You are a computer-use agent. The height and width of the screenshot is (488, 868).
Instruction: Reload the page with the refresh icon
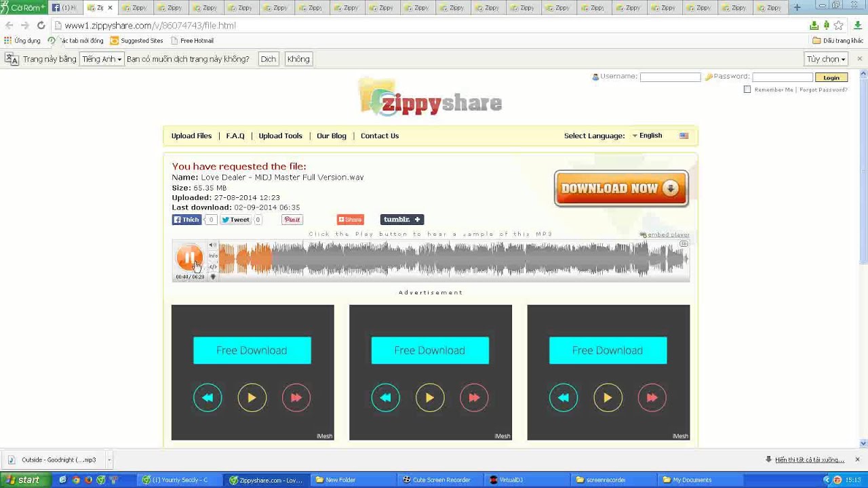coord(41,25)
